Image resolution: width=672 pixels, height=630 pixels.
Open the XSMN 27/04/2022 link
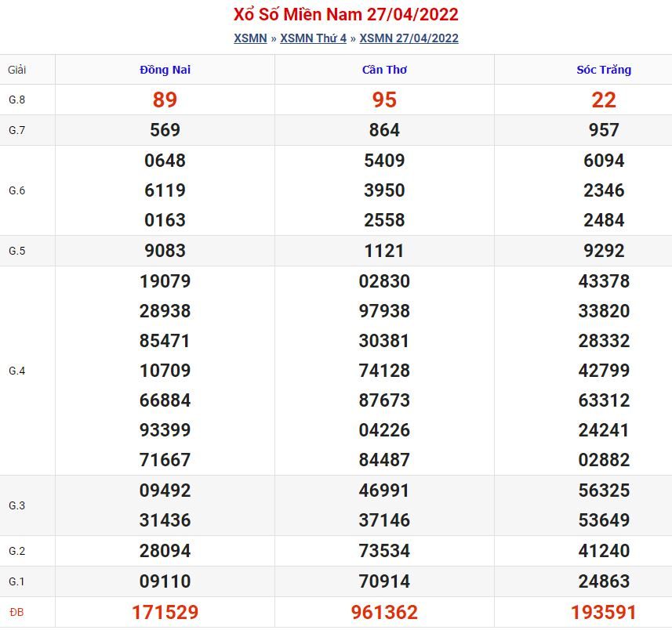point(409,38)
